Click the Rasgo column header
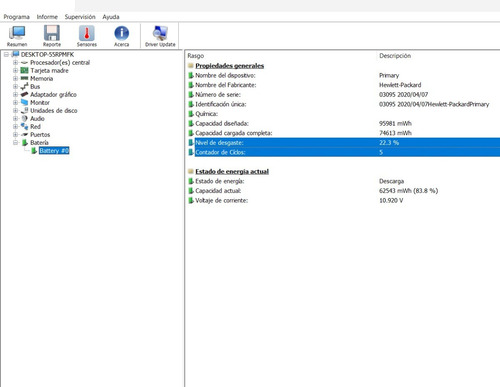Screen dimensions: 500x387 pos(196,56)
